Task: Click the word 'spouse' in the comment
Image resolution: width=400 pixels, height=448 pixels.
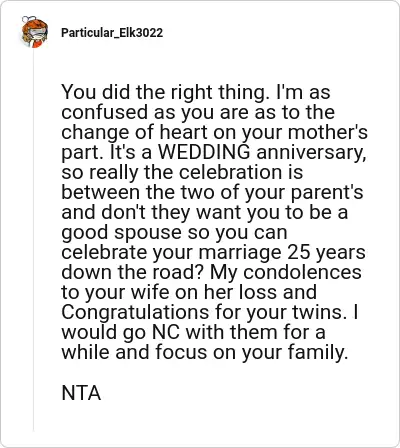Action: pos(148,233)
